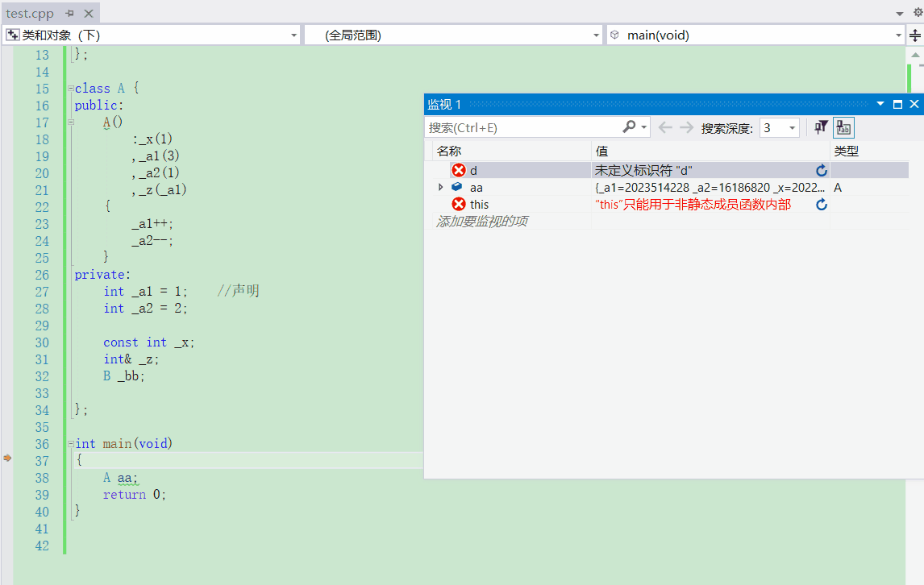Expand the "aa" variable to show members
The width and height of the screenshot is (924, 585).
click(439, 187)
